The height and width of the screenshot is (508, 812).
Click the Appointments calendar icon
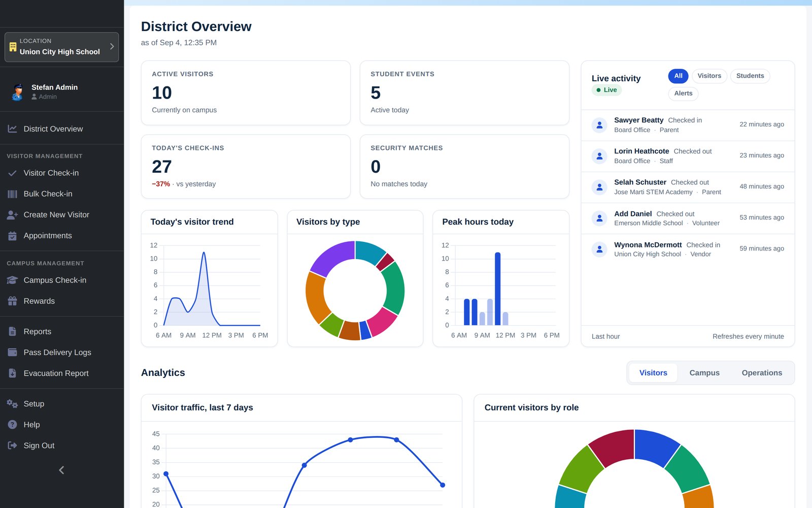tap(12, 236)
